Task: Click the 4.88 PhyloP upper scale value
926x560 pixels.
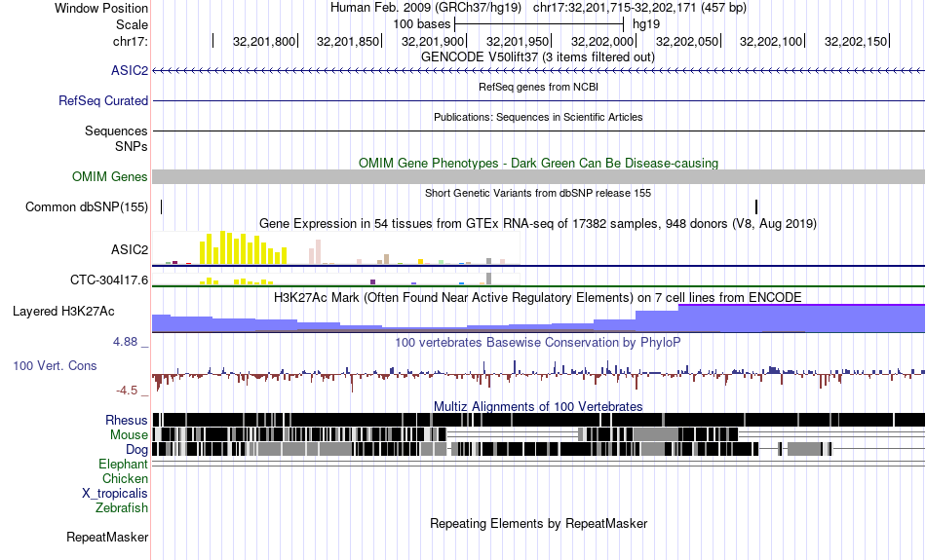Action: pos(125,342)
